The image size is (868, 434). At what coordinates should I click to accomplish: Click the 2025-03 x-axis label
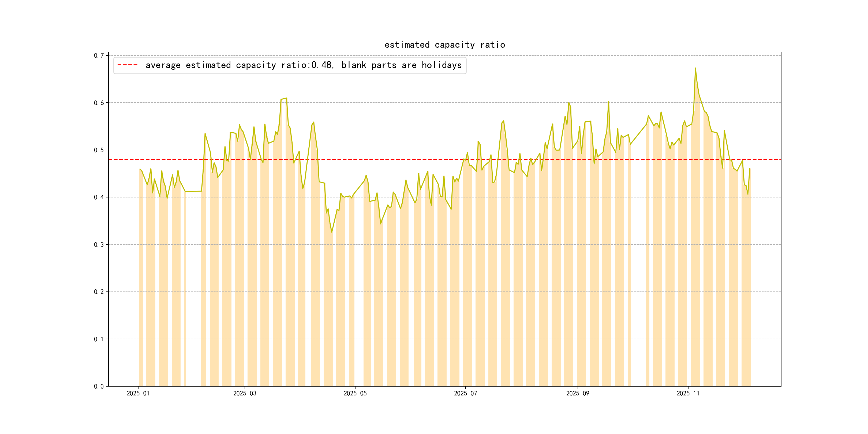245,393
